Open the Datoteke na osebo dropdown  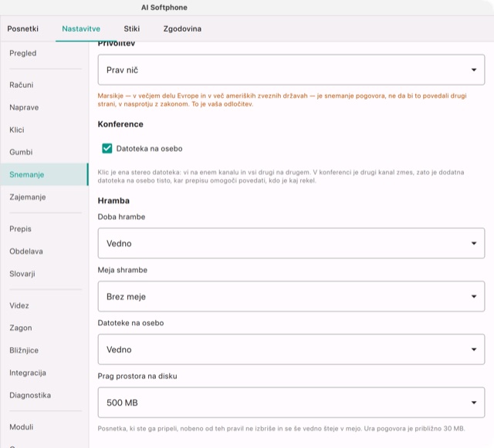291,349
